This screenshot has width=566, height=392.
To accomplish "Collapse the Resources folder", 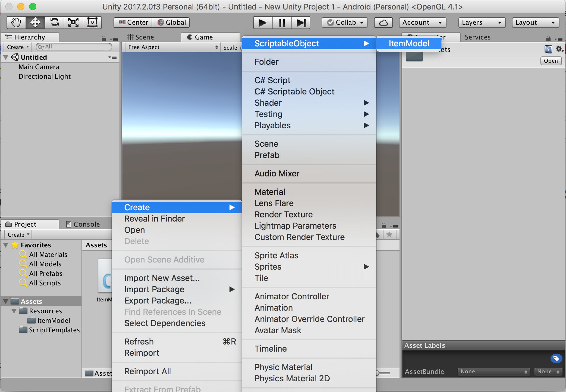I will tap(14, 311).
